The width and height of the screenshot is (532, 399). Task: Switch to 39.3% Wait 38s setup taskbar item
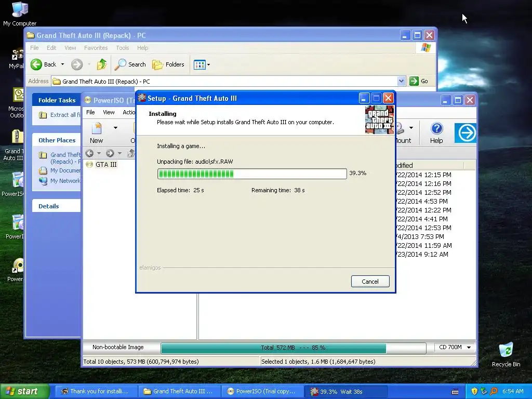345,392
